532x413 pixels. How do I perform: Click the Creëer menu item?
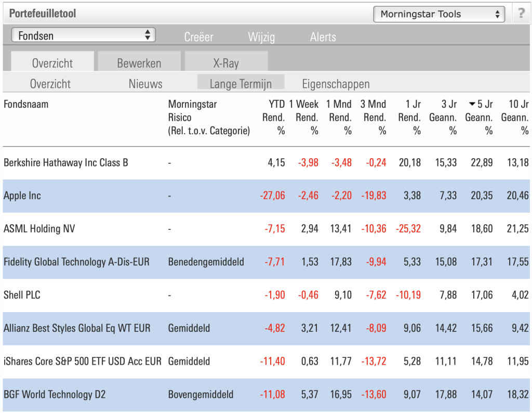coord(199,37)
